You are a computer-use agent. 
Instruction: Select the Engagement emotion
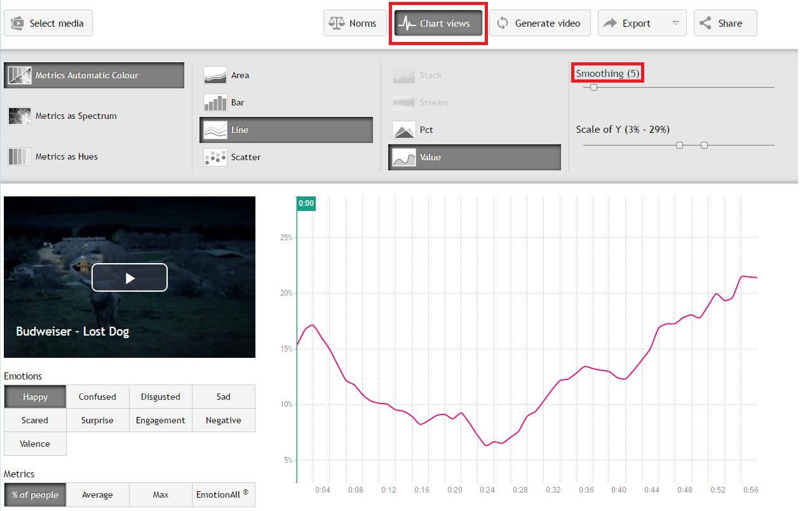pos(160,420)
